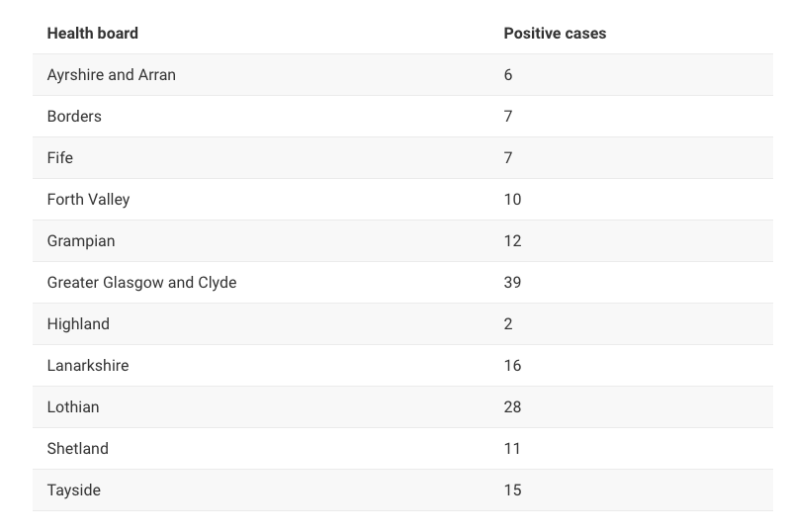Select the value 15 for Tayside
The height and width of the screenshot is (532, 791).
pos(512,490)
